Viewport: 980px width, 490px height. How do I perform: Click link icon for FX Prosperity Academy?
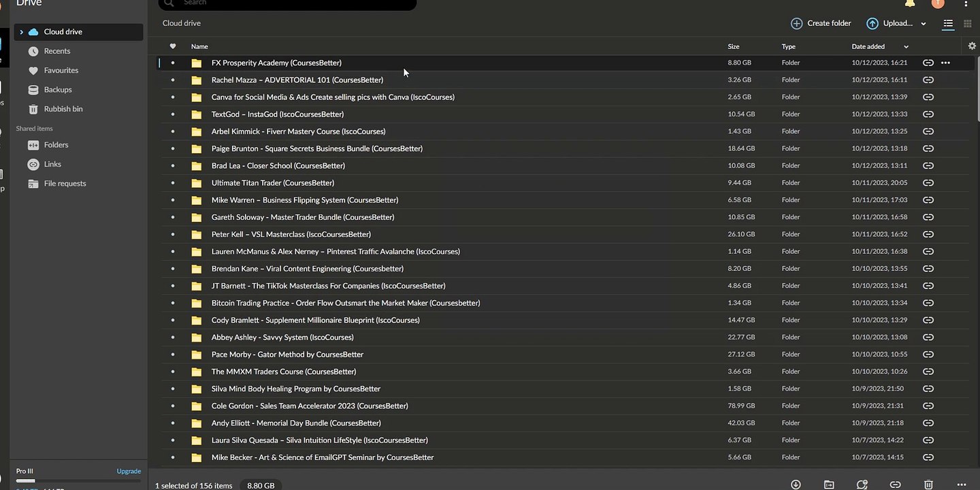(928, 63)
